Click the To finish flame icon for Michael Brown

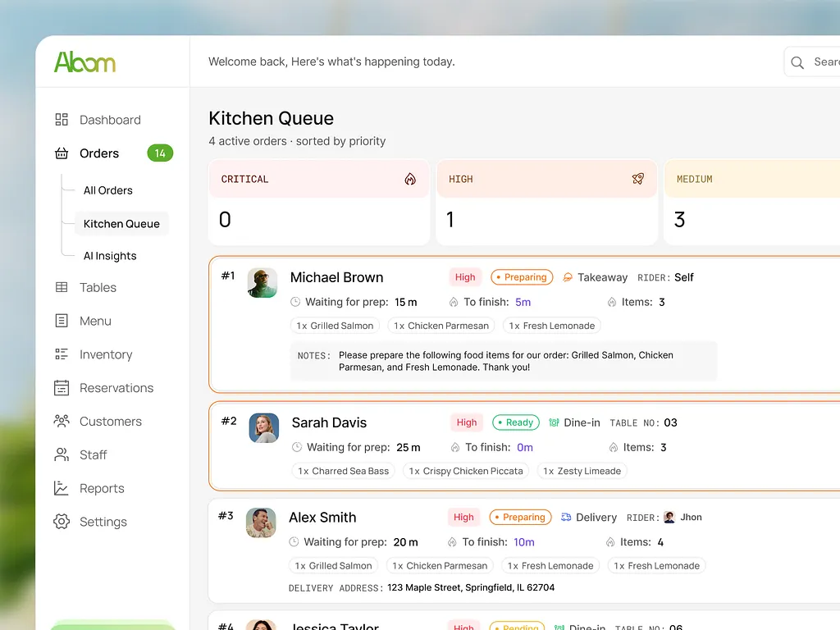tap(454, 302)
